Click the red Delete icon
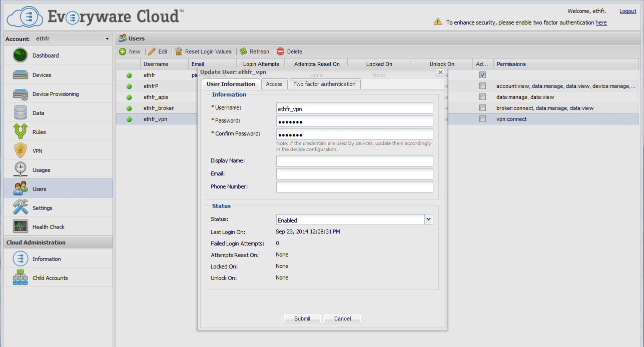The image size is (644, 347). 281,51
